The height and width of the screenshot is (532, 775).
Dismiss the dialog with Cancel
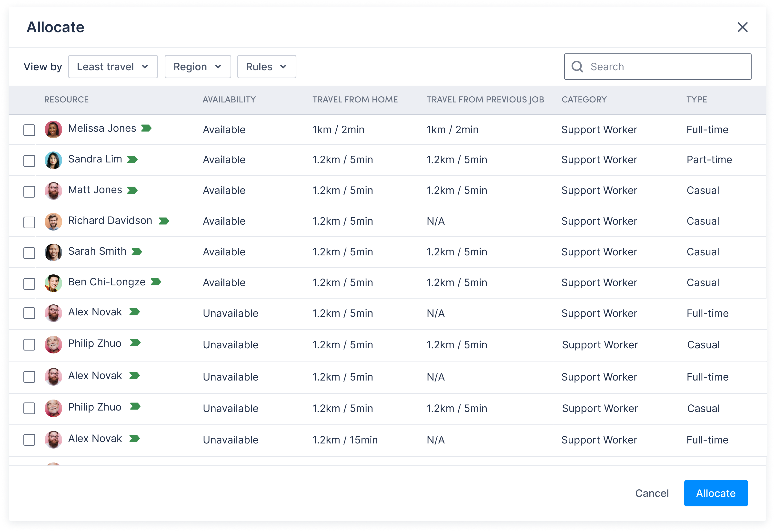(x=652, y=493)
